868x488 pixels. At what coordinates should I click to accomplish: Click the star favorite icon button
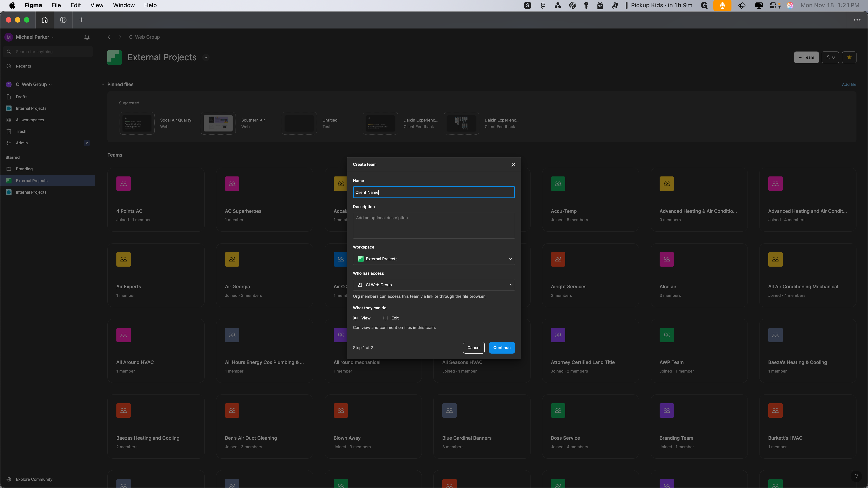(849, 57)
